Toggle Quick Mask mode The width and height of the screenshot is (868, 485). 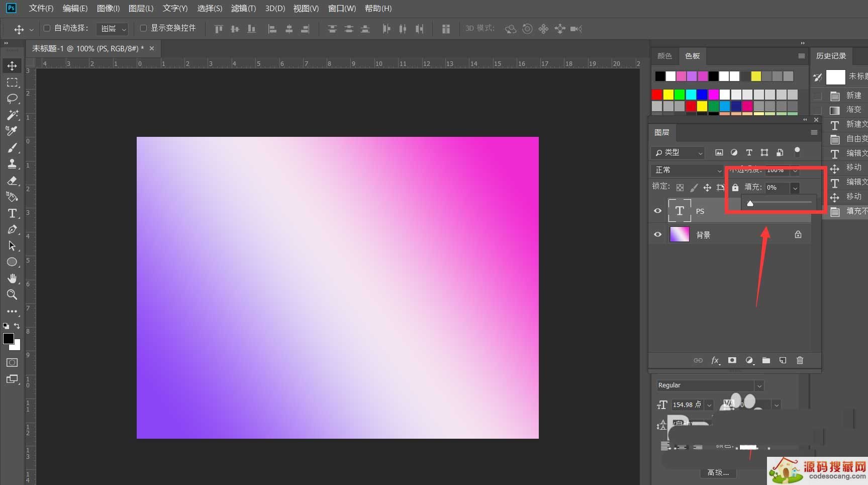(x=12, y=363)
